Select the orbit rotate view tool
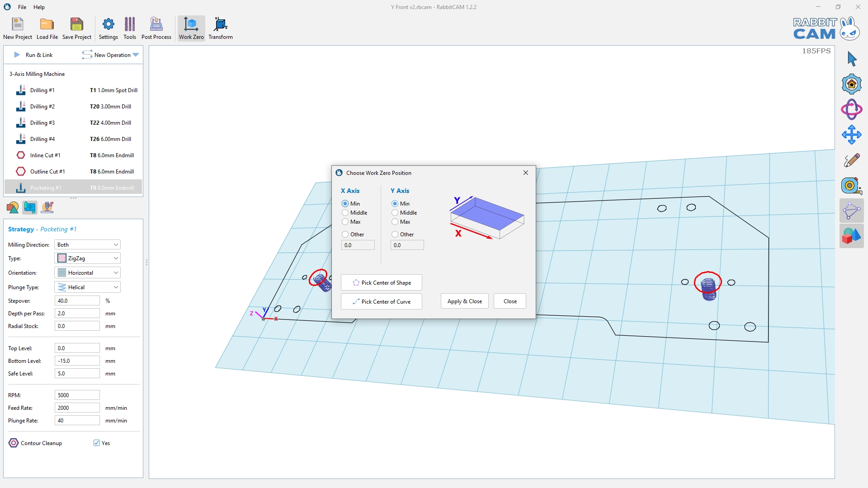This screenshot has height=488, width=868. tap(851, 109)
